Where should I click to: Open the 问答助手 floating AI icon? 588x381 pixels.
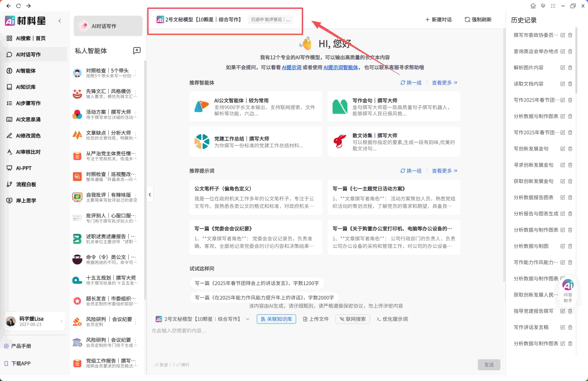click(568, 285)
